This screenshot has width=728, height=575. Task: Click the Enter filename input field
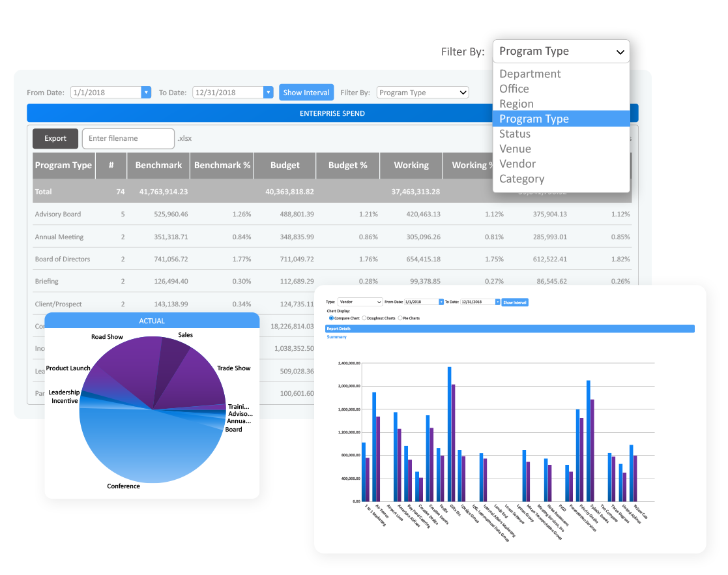[x=128, y=138]
